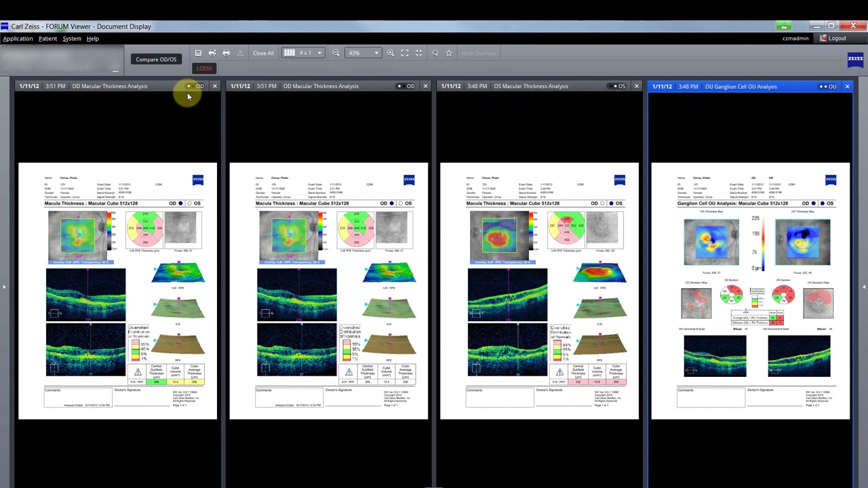Click the zoom in magnifier icon
Screen dimensions: 868x488
391,53
